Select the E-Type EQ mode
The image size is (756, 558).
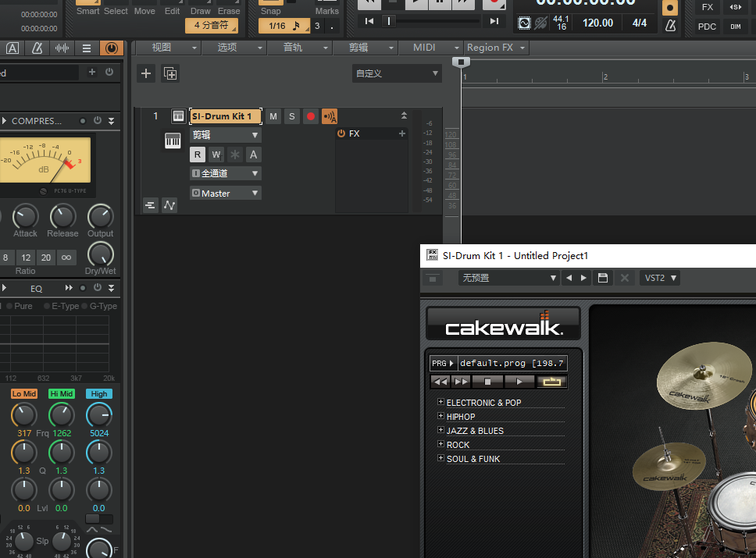coord(61,306)
